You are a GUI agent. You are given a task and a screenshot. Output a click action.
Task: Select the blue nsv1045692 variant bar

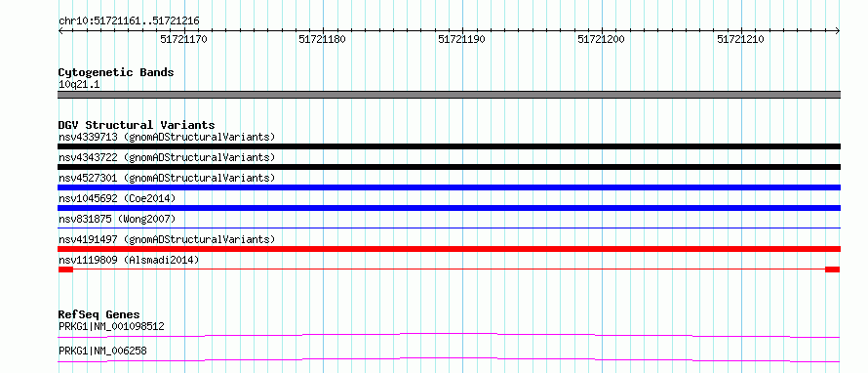449,208
